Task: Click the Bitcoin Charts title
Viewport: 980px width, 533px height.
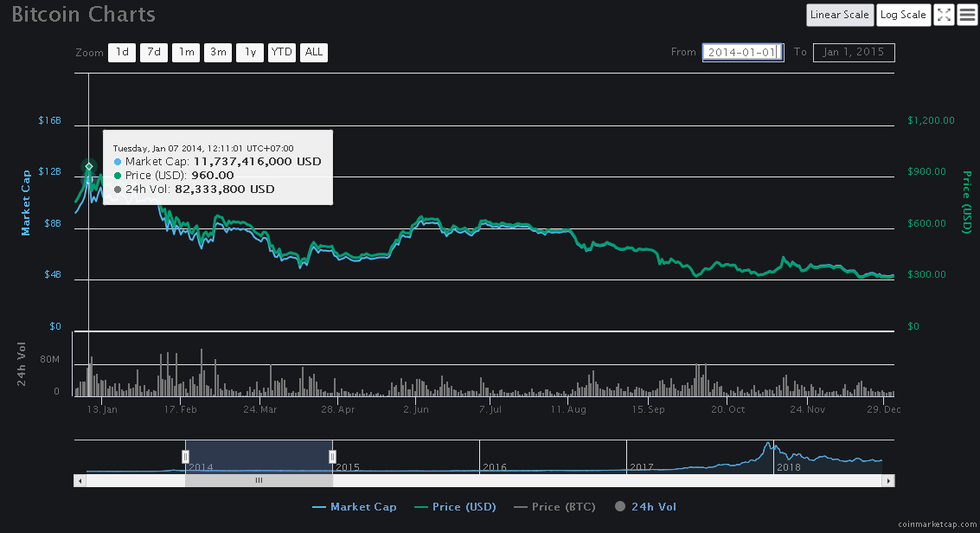Action: 83,15
